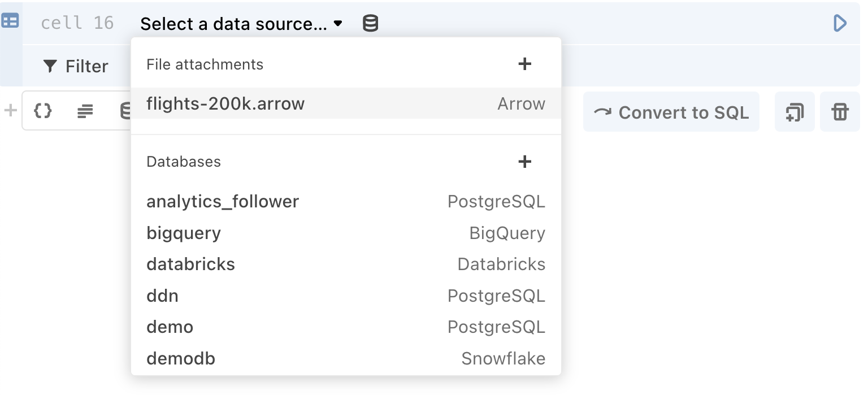This screenshot has height=395, width=868.
Task: Expand the data source chevron arrow
Action: tap(337, 24)
